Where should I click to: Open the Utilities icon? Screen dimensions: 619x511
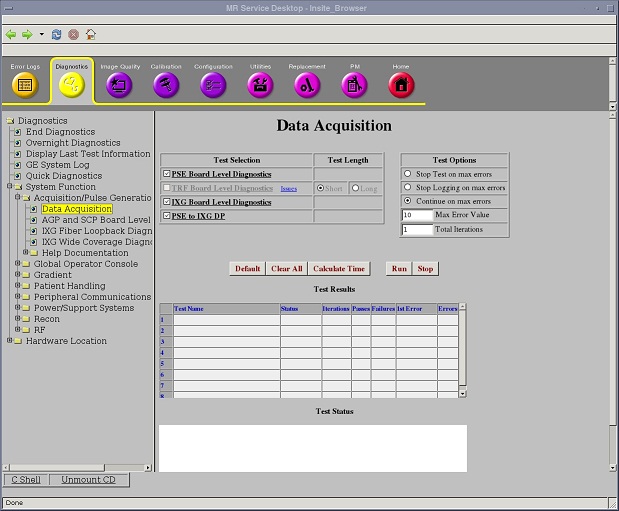260,85
